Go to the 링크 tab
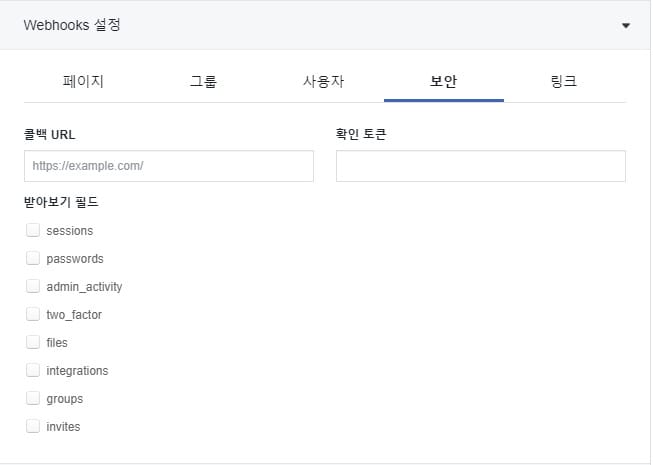The width and height of the screenshot is (653, 465). (x=564, y=81)
